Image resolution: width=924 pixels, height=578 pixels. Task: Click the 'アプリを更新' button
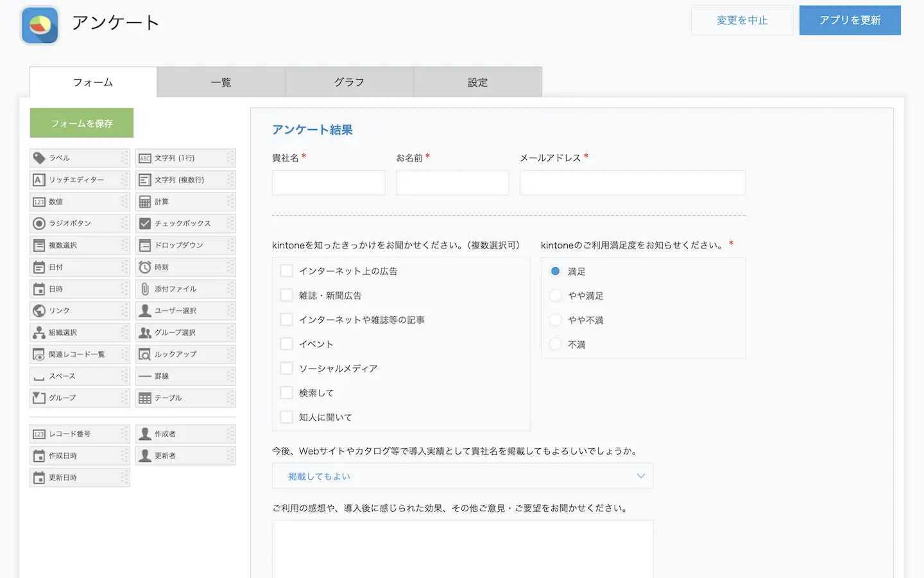(850, 21)
